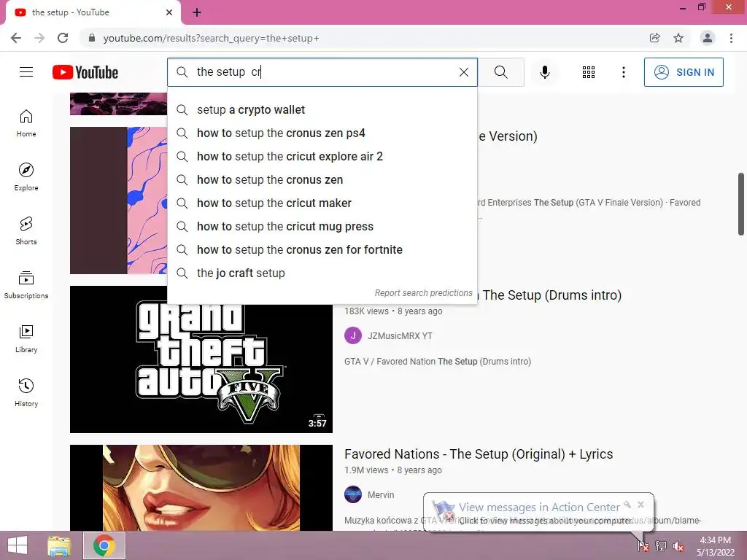Viewport: 747px width, 560px height.
Task: Bookmark this page with star
Action: [678, 38]
